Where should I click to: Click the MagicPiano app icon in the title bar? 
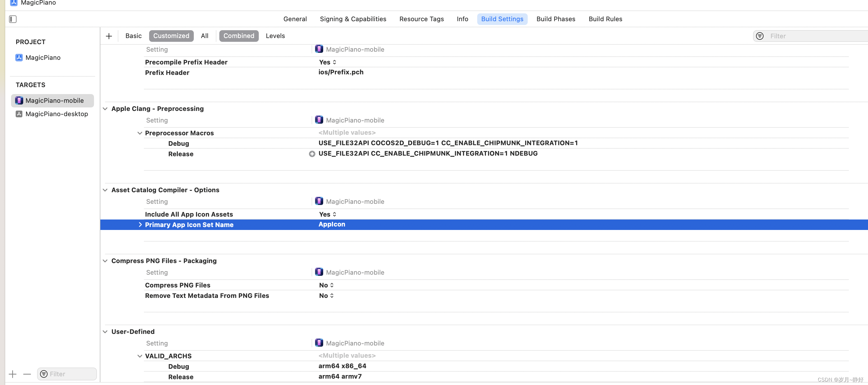14,3
